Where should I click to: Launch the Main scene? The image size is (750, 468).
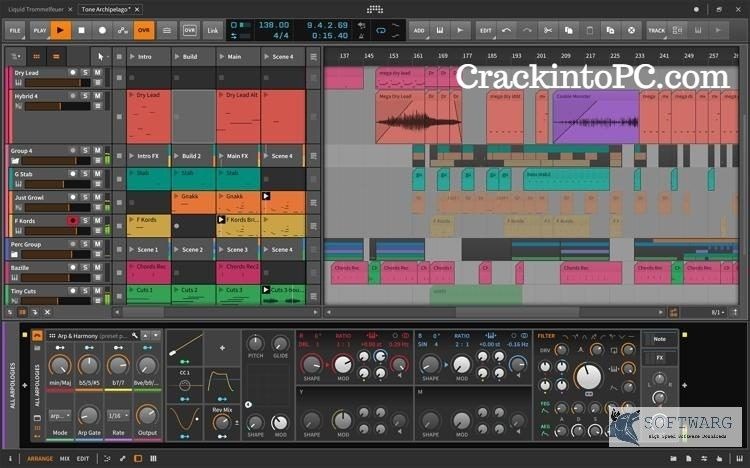click(x=222, y=56)
